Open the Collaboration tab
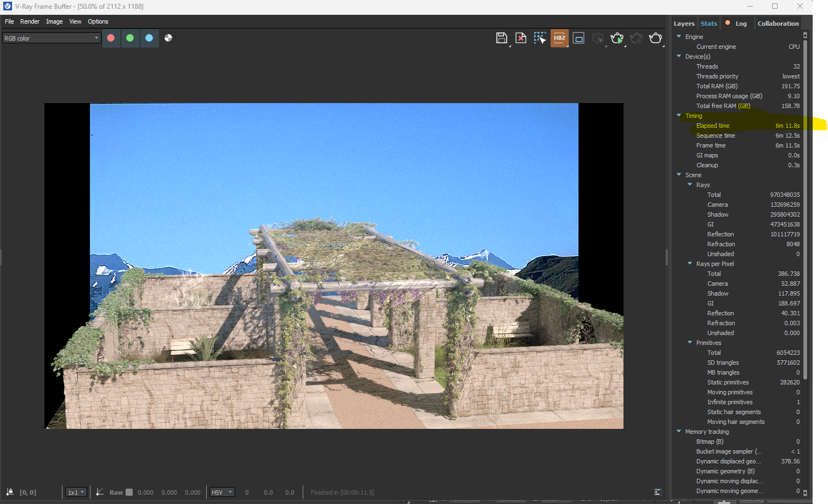Image resolution: width=828 pixels, height=504 pixels. point(778,24)
